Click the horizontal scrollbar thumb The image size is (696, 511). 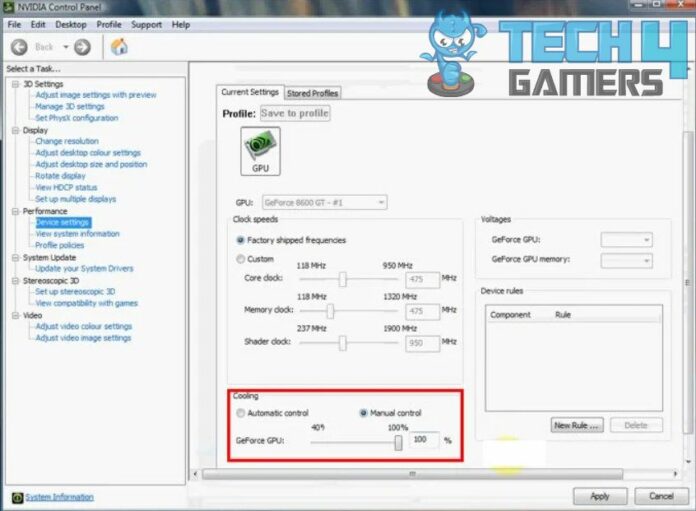[x=412, y=474]
